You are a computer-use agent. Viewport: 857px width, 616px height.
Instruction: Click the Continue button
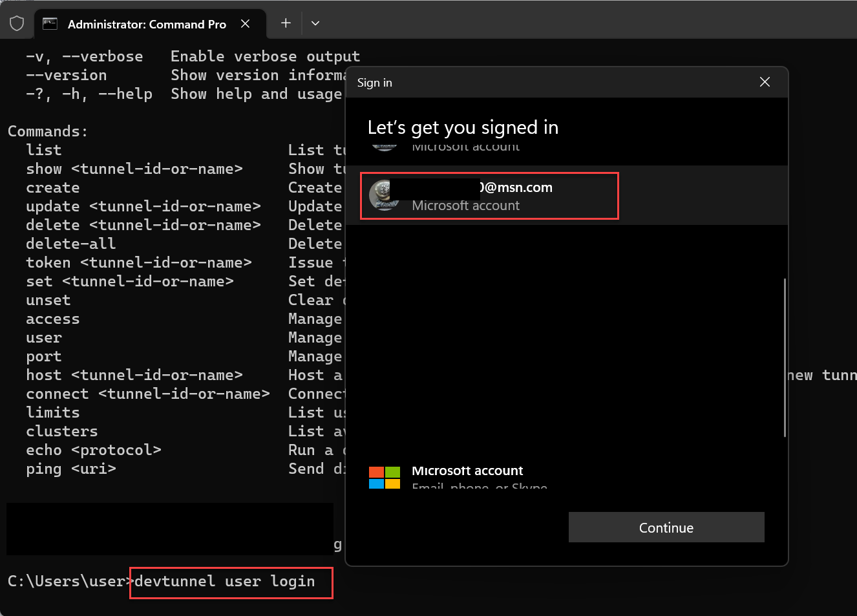tap(666, 527)
